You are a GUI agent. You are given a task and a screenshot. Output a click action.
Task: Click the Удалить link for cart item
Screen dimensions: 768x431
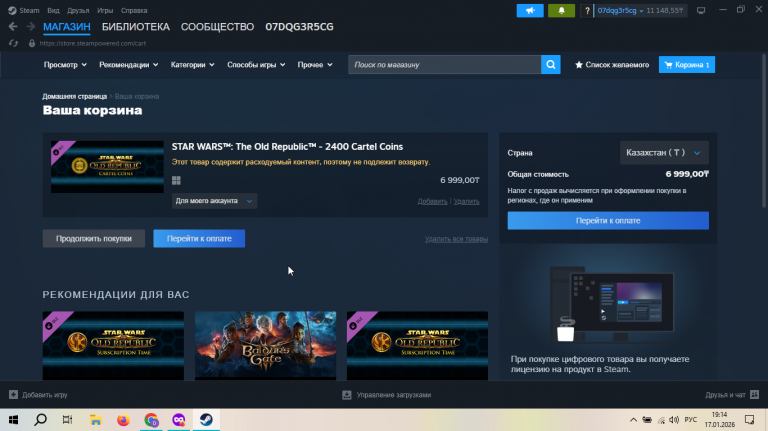tap(466, 201)
